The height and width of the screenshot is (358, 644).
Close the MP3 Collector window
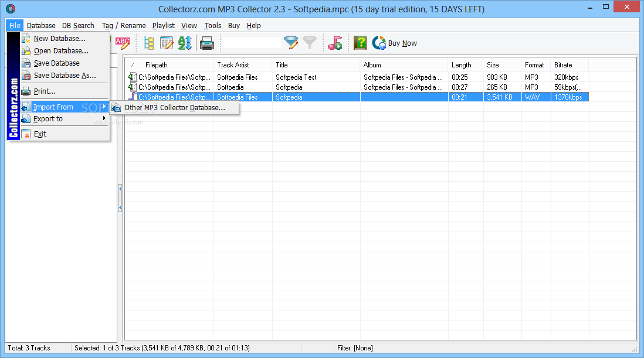coord(627,6)
